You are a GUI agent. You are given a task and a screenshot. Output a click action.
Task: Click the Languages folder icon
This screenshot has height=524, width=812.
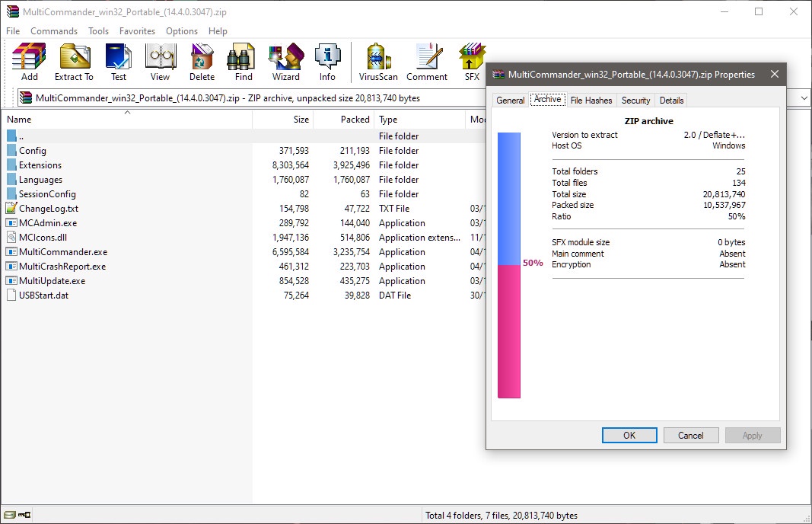tap(12, 179)
